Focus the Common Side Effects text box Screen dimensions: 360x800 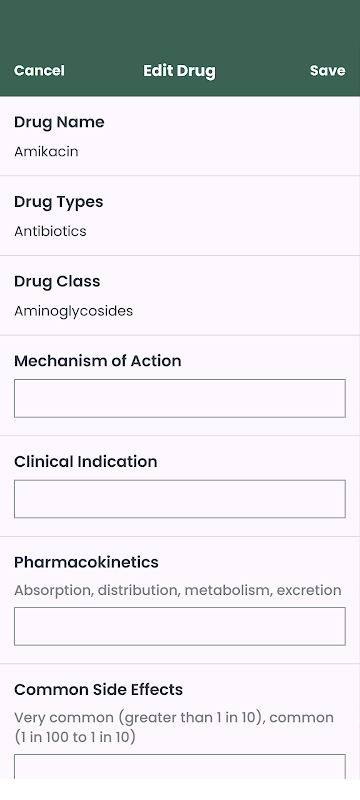[x=179, y=766]
